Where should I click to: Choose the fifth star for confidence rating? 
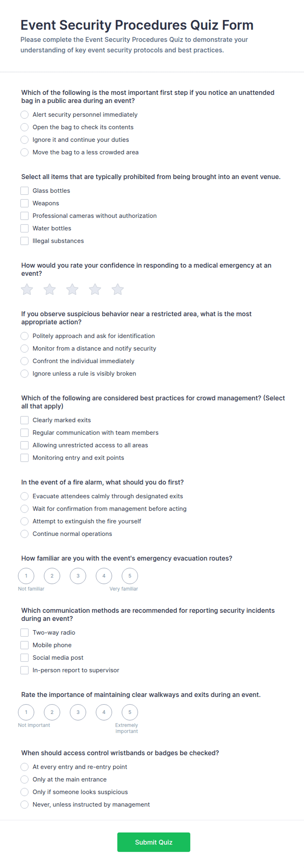point(117,289)
